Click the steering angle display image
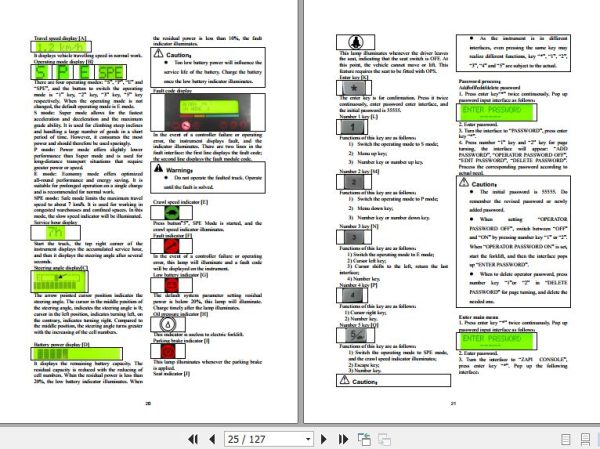This screenshot has width=600, height=449. coord(60,281)
